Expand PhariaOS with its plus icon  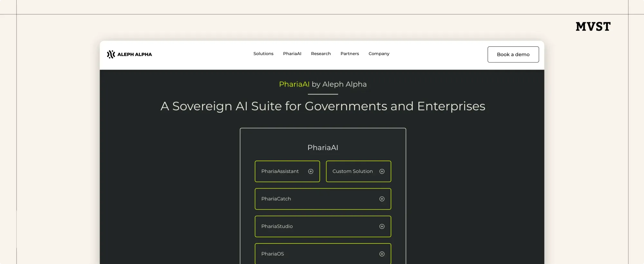(382, 254)
